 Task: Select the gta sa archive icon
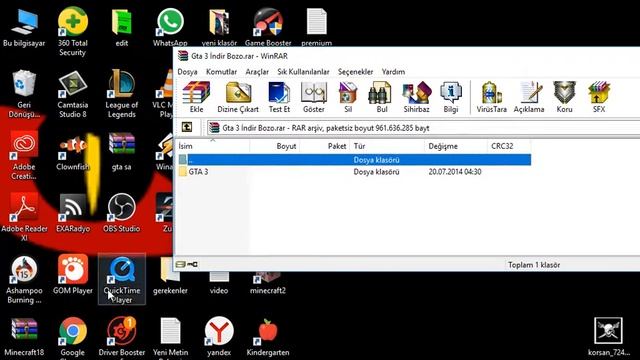(122, 152)
